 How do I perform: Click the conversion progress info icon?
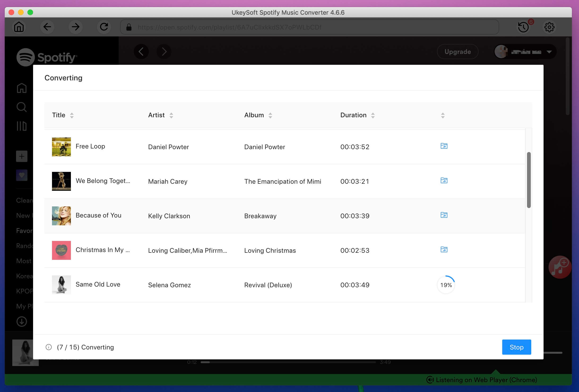pos(48,347)
